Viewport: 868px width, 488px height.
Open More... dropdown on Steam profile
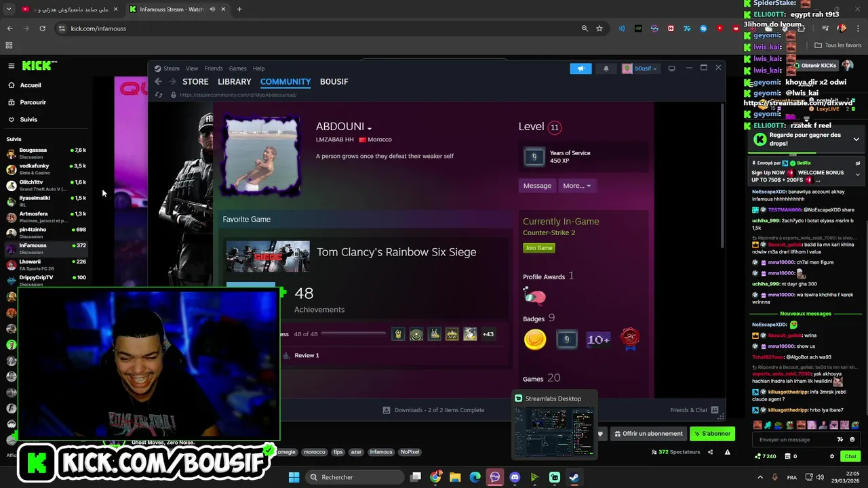click(576, 186)
